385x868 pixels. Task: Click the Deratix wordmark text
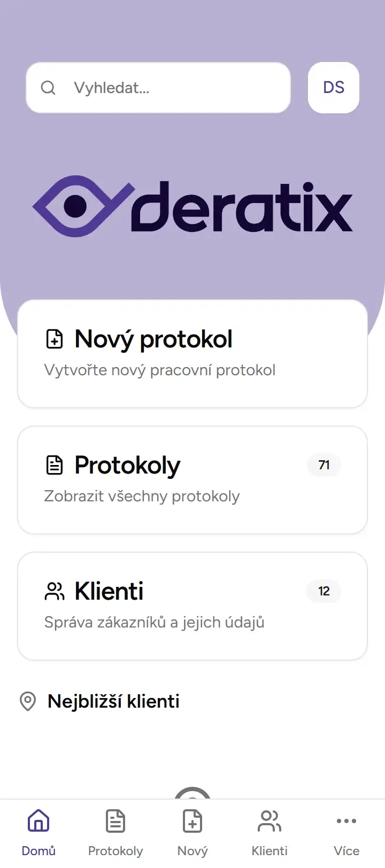(x=242, y=207)
